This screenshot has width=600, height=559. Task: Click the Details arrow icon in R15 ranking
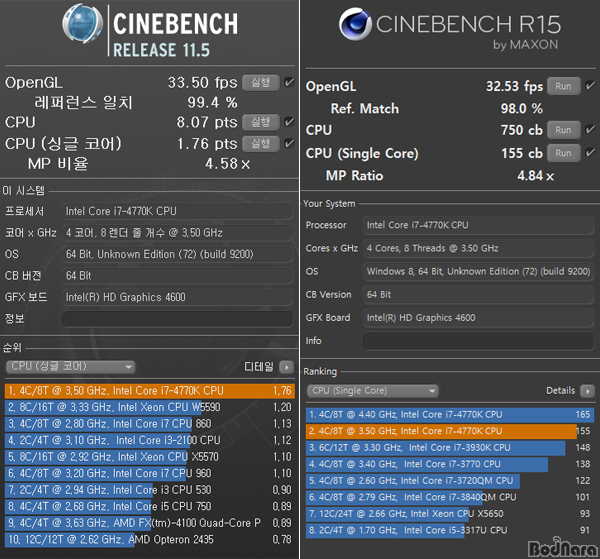pos(587,391)
